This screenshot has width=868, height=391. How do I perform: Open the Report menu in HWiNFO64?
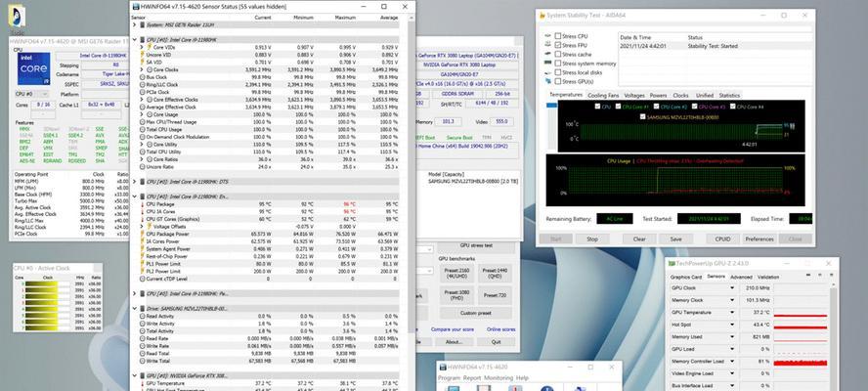472,377
